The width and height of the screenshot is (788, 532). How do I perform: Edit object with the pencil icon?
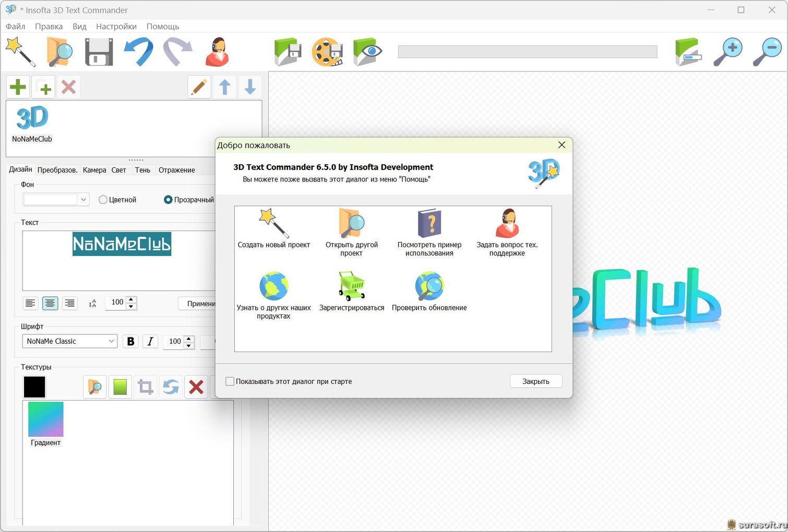coord(199,87)
